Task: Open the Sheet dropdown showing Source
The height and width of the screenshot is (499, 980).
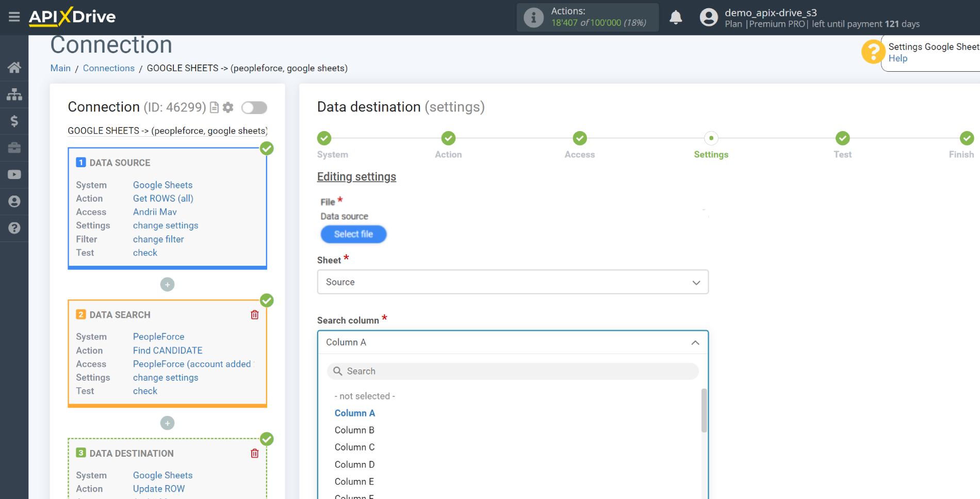Action: (x=513, y=282)
